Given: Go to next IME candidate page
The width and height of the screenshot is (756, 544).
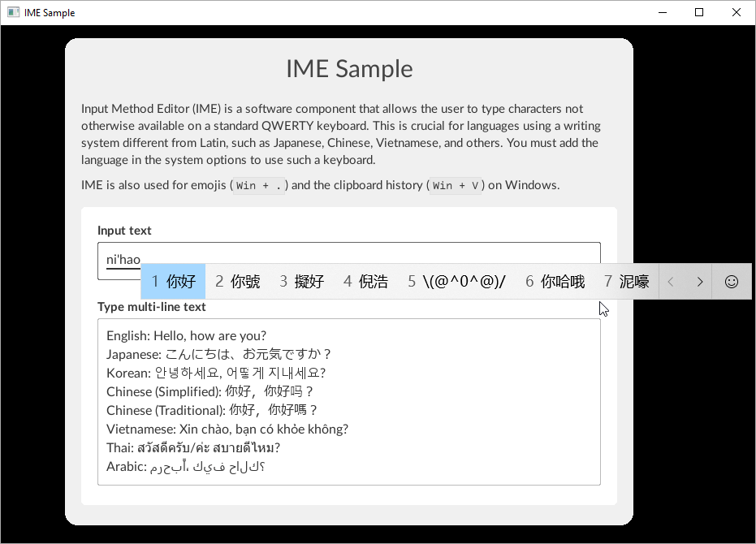Looking at the screenshot, I should pyautogui.click(x=700, y=282).
